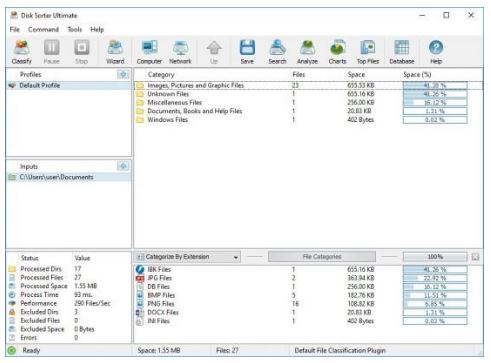Click the Excluded Dirs status row

(68, 312)
